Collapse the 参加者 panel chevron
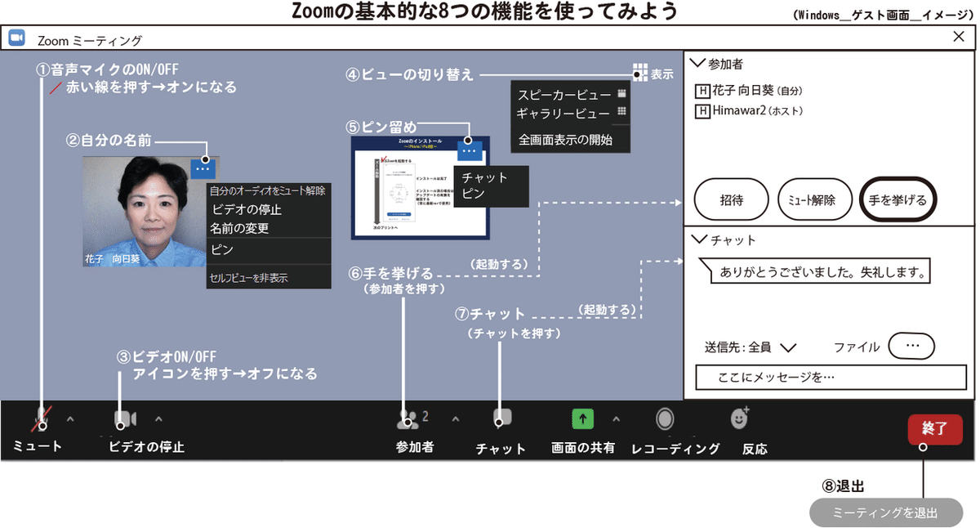Screen dimensions: 980x528 click(x=697, y=62)
